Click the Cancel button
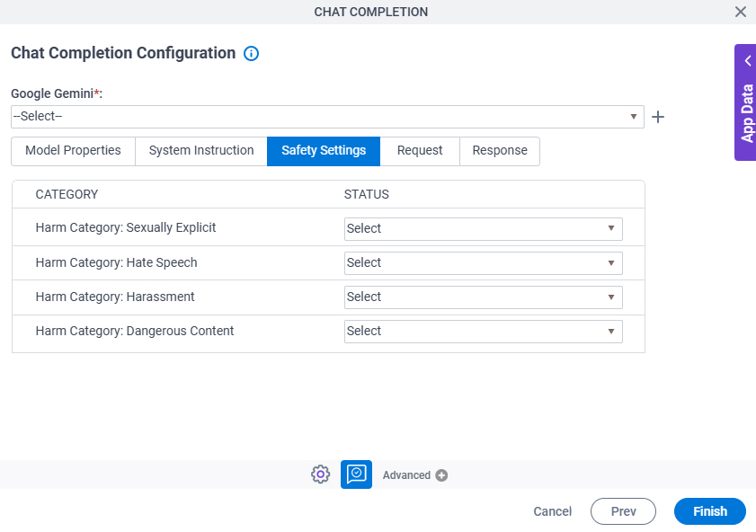Image resolution: width=756 pixels, height=532 pixels. [x=553, y=511]
